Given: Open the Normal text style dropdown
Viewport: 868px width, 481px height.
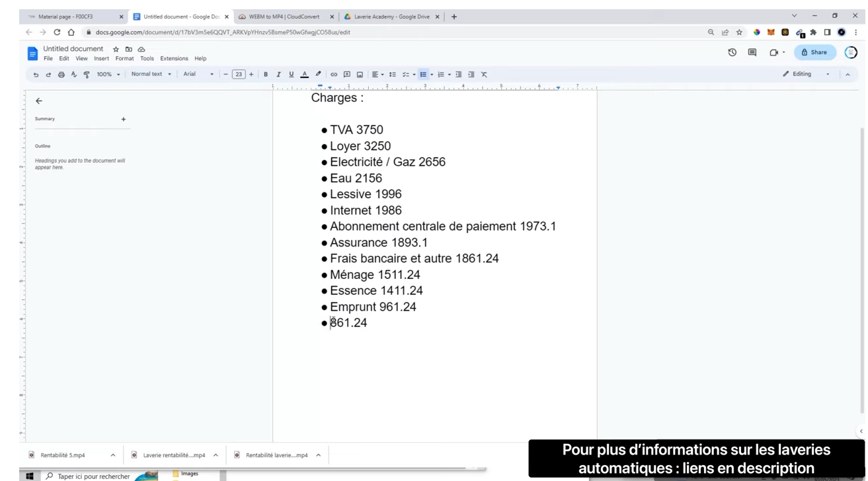Looking at the screenshot, I should coord(151,74).
